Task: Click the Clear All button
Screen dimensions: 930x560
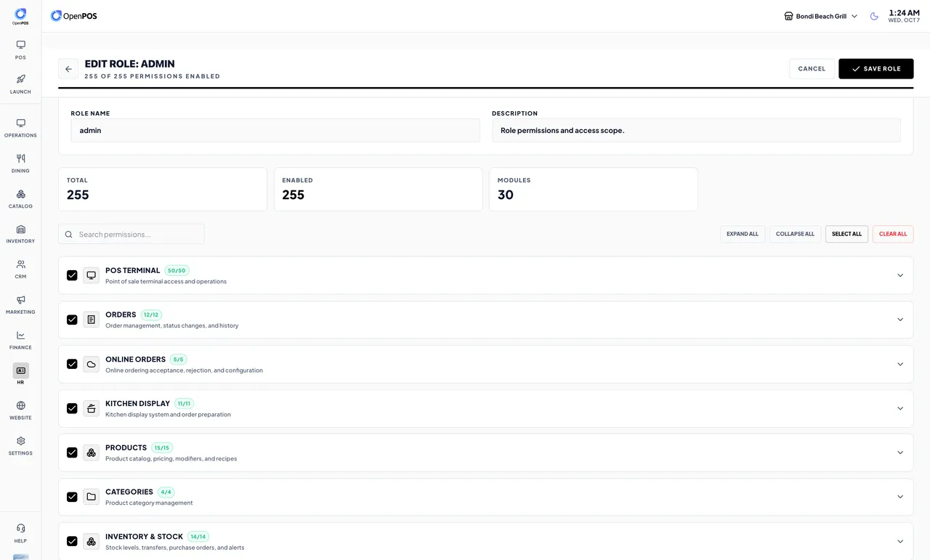Action: click(x=893, y=234)
